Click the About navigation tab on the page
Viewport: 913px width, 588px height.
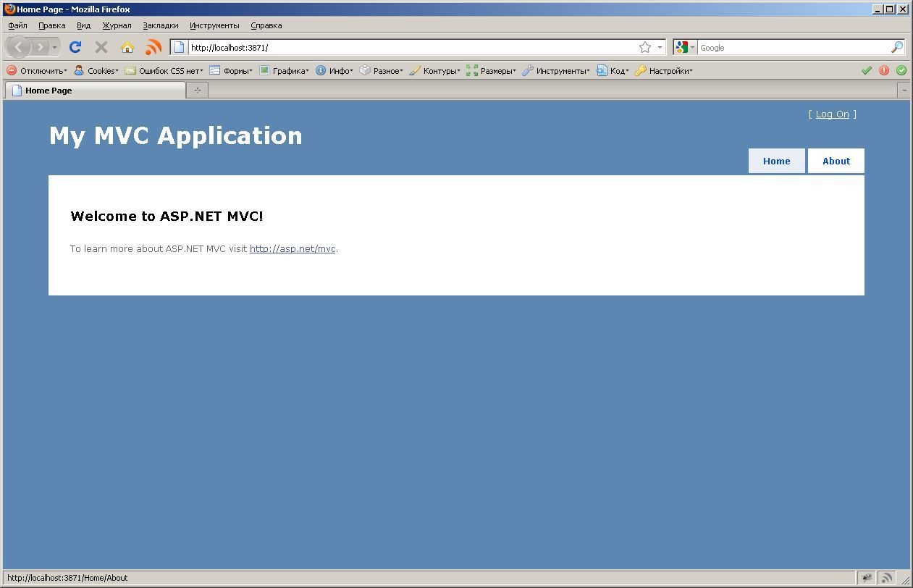point(836,161)
